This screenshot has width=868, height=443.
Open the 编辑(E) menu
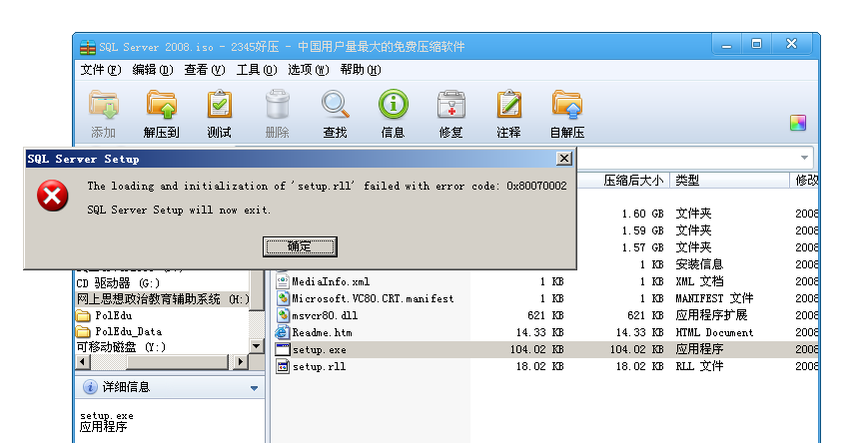[152, 70]
